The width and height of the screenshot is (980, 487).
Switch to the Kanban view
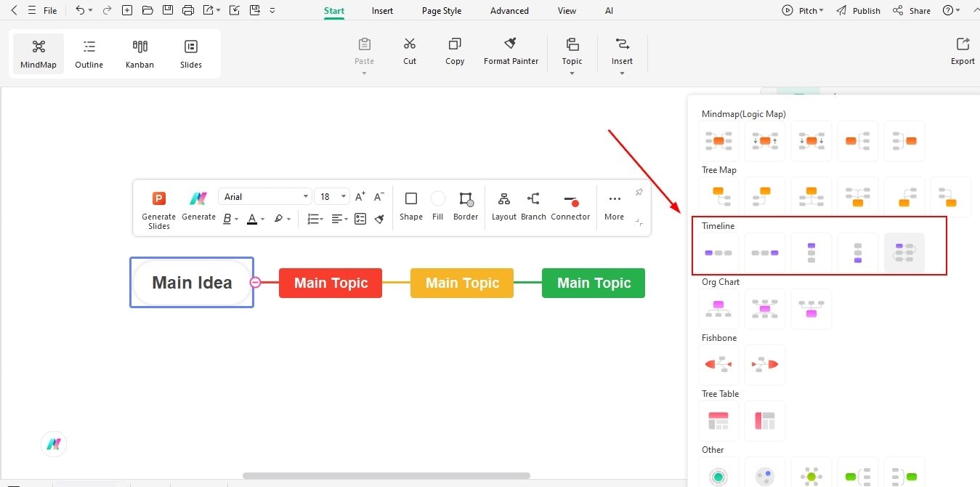(139, 52)
